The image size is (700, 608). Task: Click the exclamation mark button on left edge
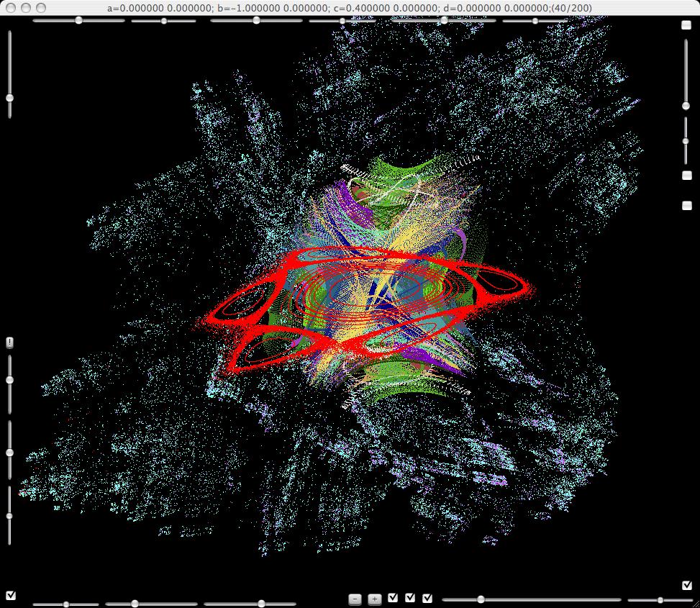click(10, 342)
